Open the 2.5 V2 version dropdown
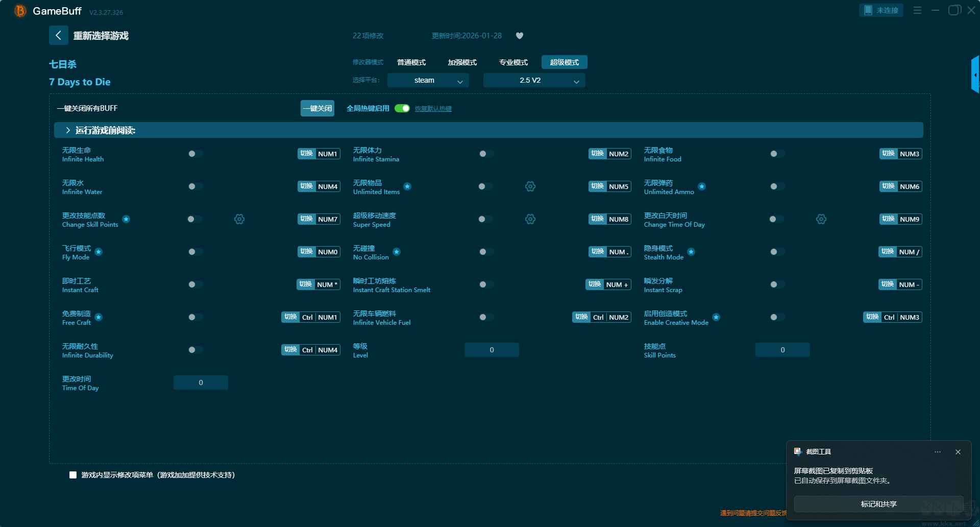 point(534,81)
